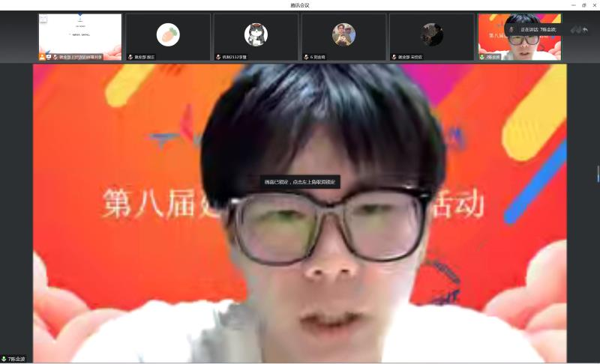The width and height of the screenshot is (600, 364).
Task: Click microphone icon on carrot avatar tile
Action: point(130,57)
